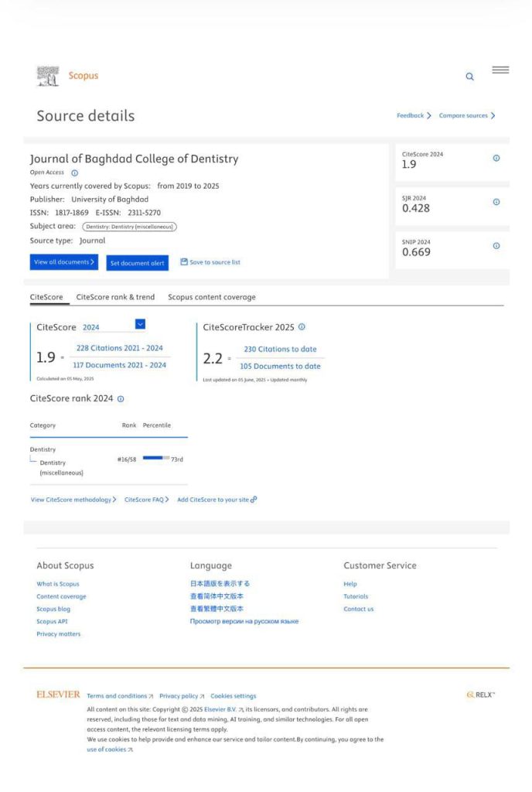Screen dimensions: 532x792
Task: Open Scopus API link
Action: click(52, 622)
